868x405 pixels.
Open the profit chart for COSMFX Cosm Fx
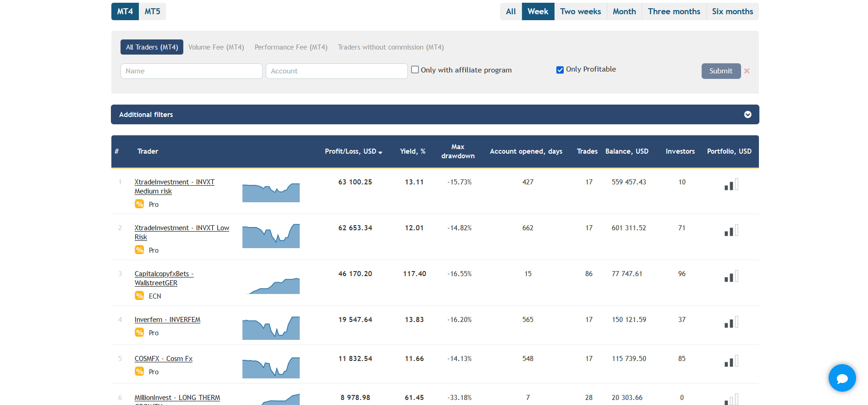(271, 367)
